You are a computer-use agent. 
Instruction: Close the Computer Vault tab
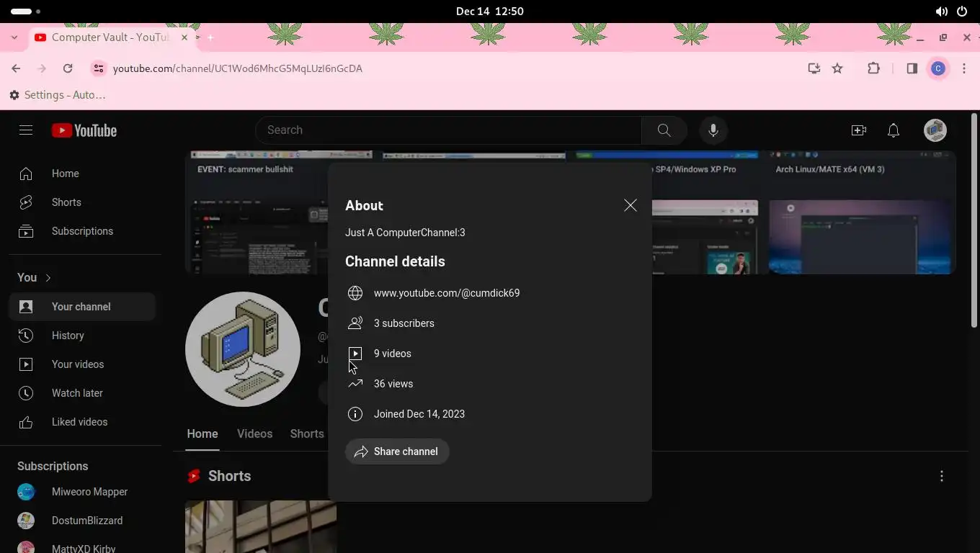tap(184, 37)
